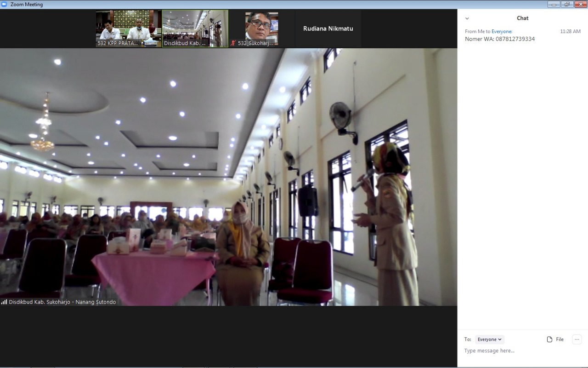The width and height of the screenshot is (588, 368).
Task: Select the 532 KPP PRATAMA video thumbnail
Action: (x=129, y=29)
